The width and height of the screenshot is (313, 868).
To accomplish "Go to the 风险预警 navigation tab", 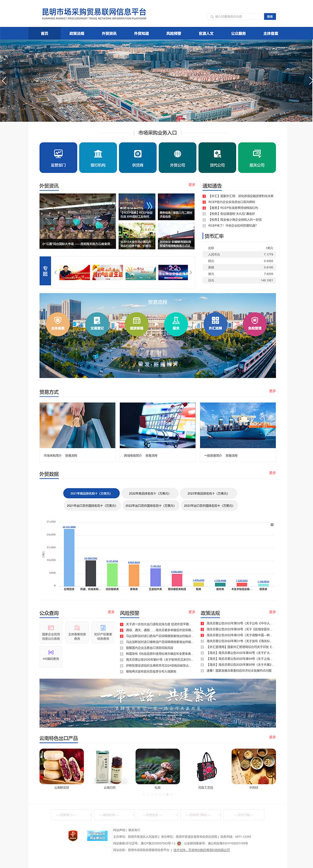I will tap(173, 34).
